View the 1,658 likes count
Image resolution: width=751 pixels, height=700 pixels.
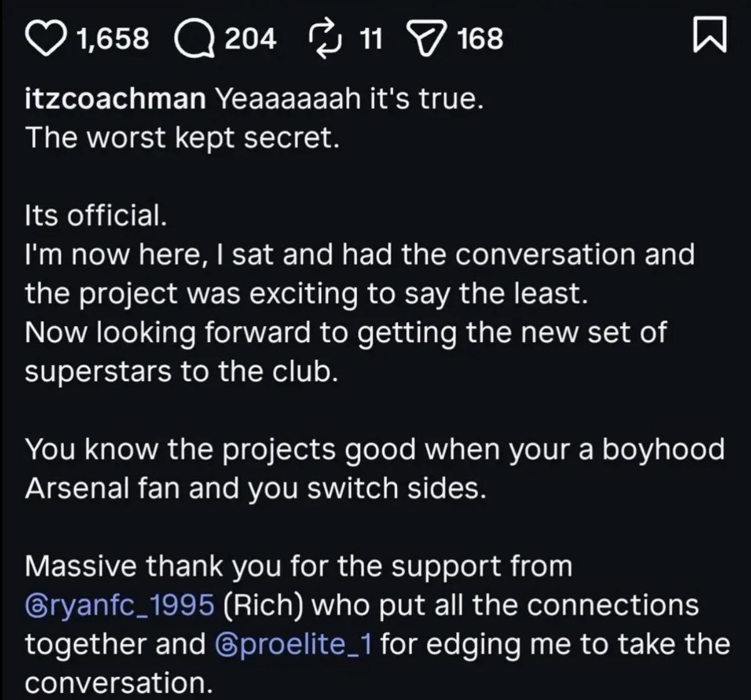pos(113,39)
